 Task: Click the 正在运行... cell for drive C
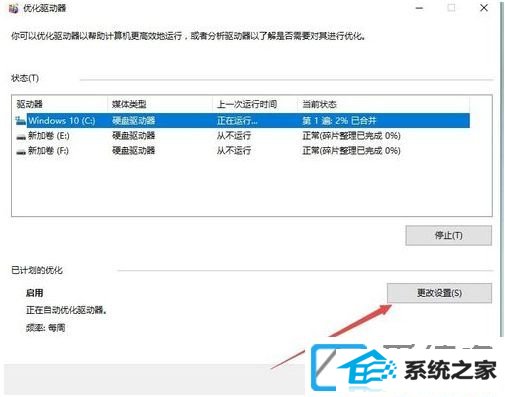click(237, 121)
